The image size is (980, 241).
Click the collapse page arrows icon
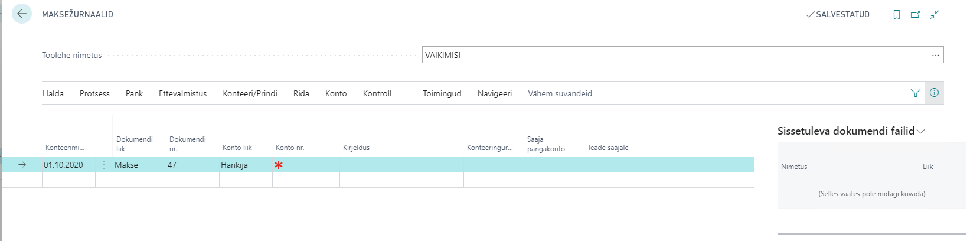935,15
